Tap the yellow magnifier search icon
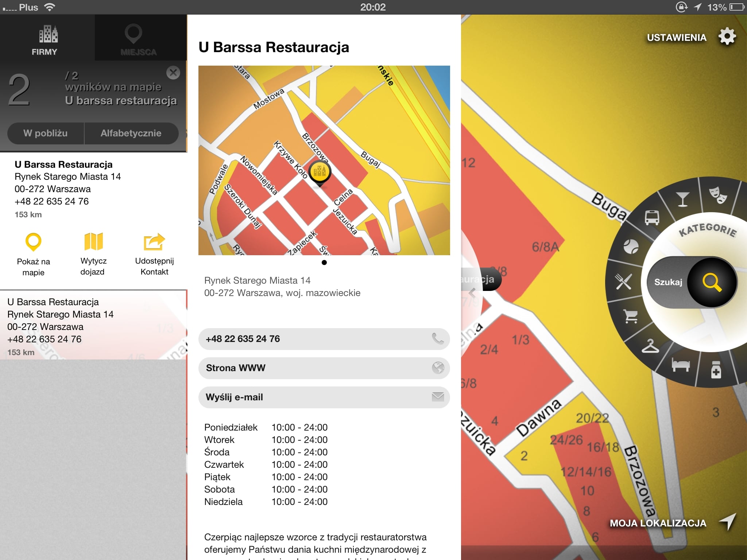The image size is (747, 560). [712, 283]
